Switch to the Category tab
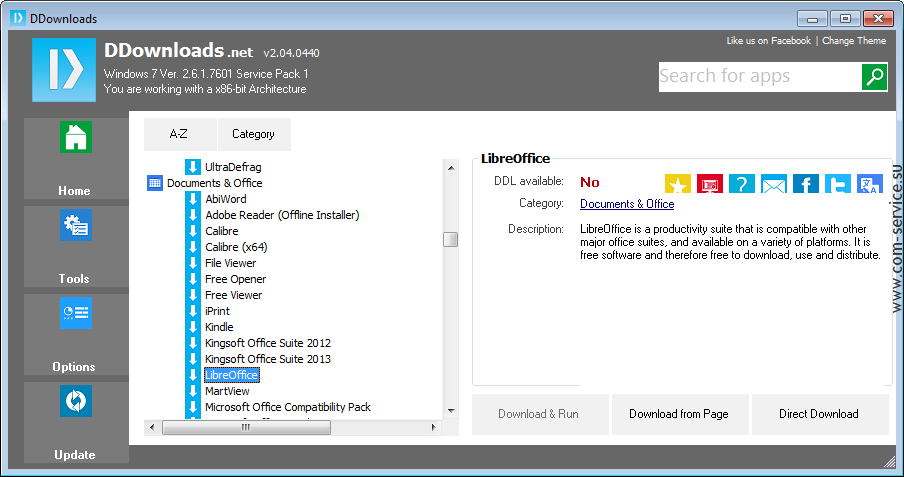 point(254,134)
